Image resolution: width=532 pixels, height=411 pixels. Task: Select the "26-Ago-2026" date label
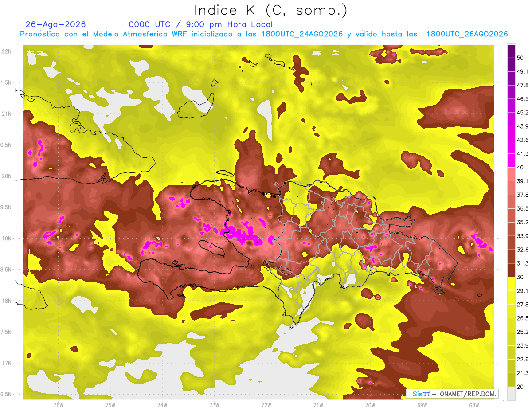pos(56,24)
